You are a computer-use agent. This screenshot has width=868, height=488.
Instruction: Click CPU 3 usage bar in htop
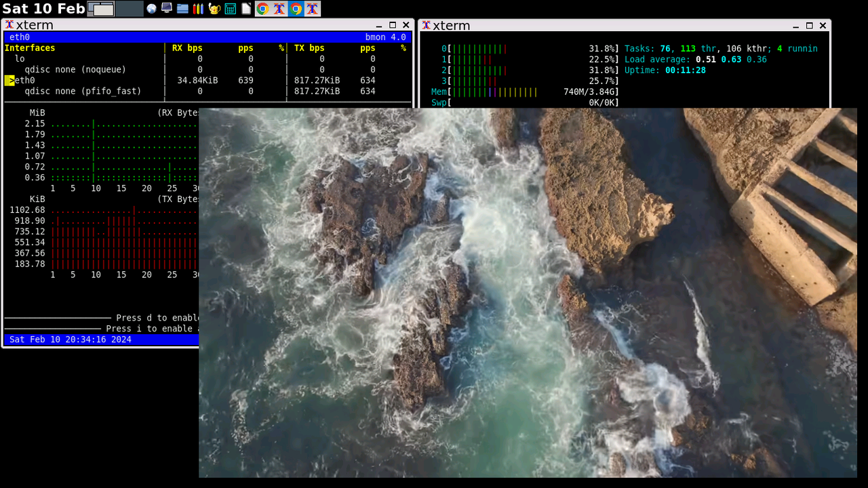tap(530, 81)
